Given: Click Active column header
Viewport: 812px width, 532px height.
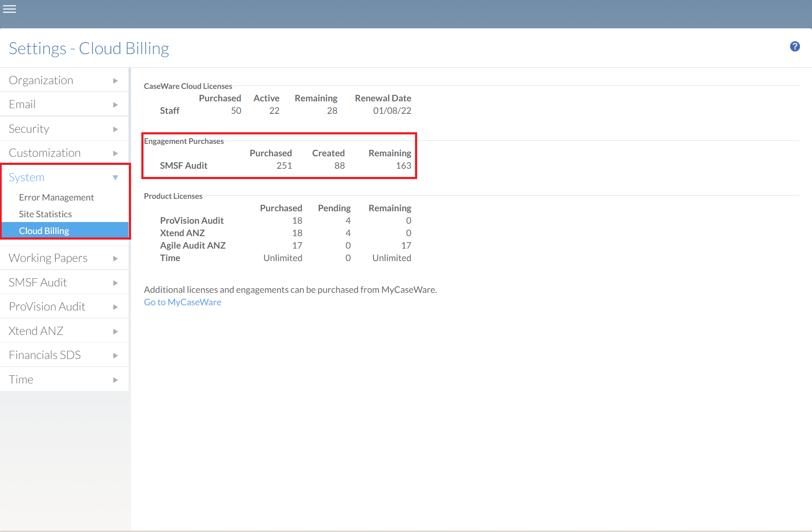Looking at the screenshot, I should pos(266,98).
